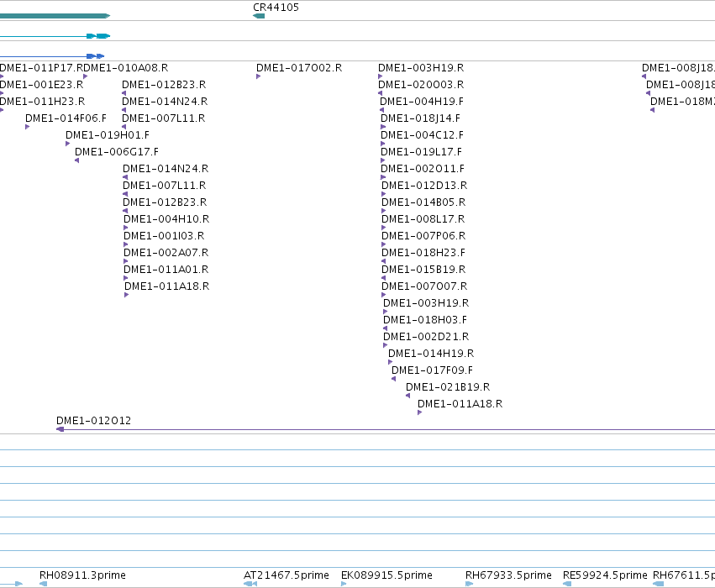The height and width of the screenshot is (588, 715).
Task: Select the RH08911.3prime EST label
Action: [x=82, y=575]
